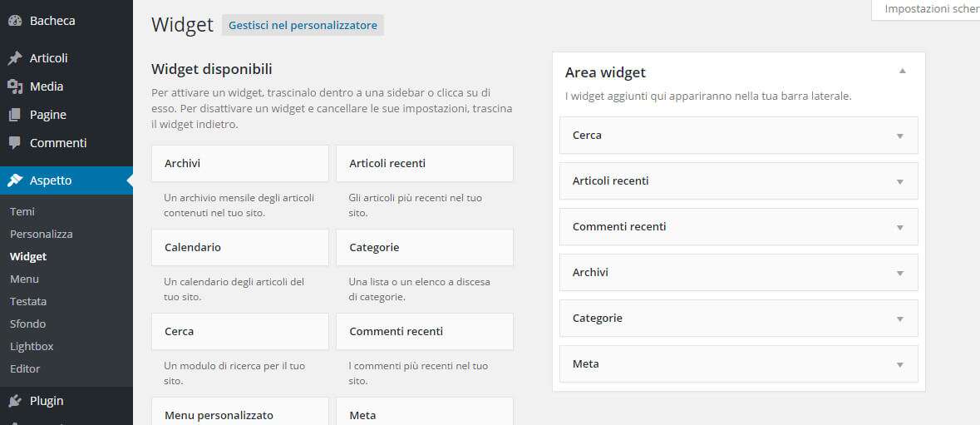Open the Menu submenu item

[24, 279]
